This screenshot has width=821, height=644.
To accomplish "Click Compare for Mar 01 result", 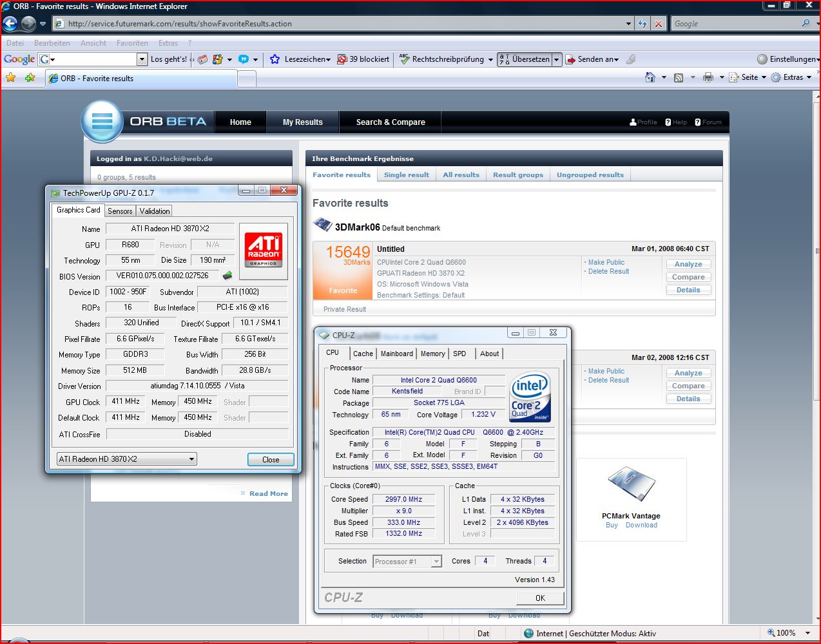I will [688, 277].
